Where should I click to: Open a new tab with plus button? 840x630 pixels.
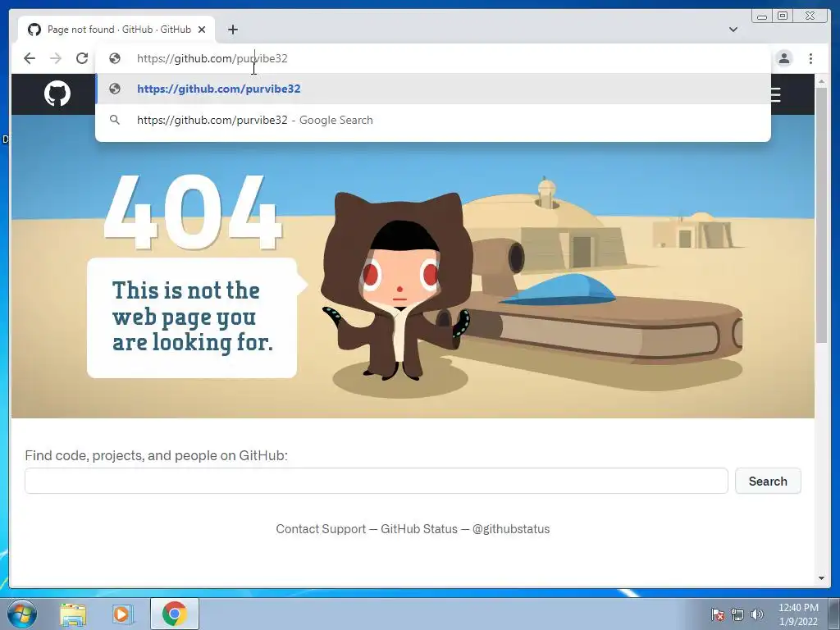coord(232,30)
